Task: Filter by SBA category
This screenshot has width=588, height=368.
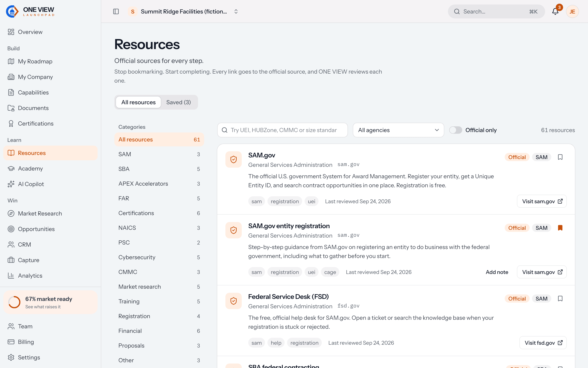Action: 159,169
